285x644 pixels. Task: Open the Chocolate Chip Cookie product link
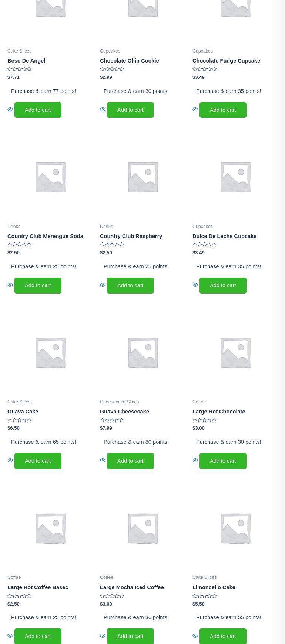[x=129, y=61]
